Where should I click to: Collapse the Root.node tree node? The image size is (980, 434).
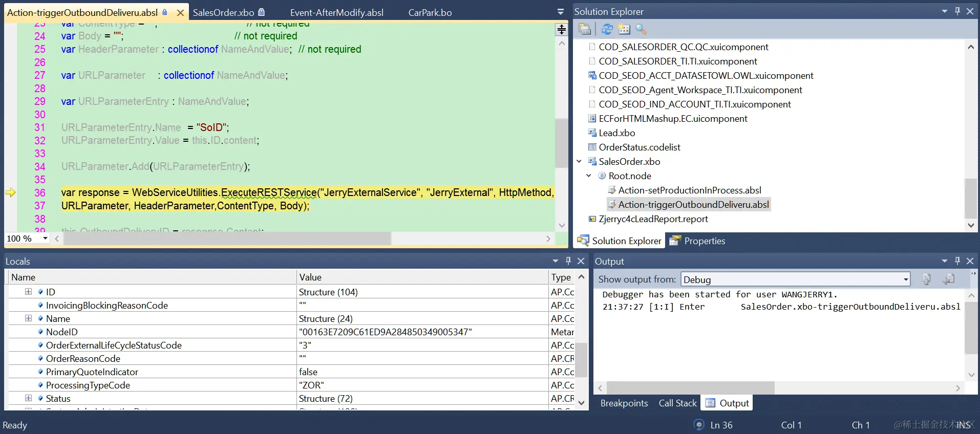589,176
